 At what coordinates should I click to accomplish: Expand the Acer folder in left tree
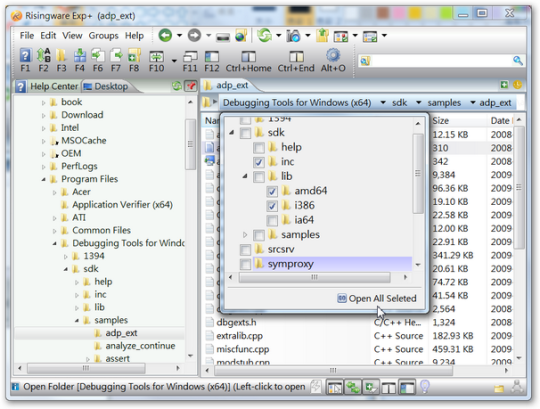tap(54, 192)
